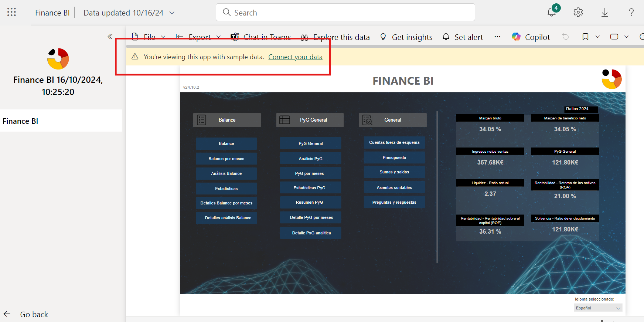
Task: Click the download arrow icon
Action: [605, 13]
